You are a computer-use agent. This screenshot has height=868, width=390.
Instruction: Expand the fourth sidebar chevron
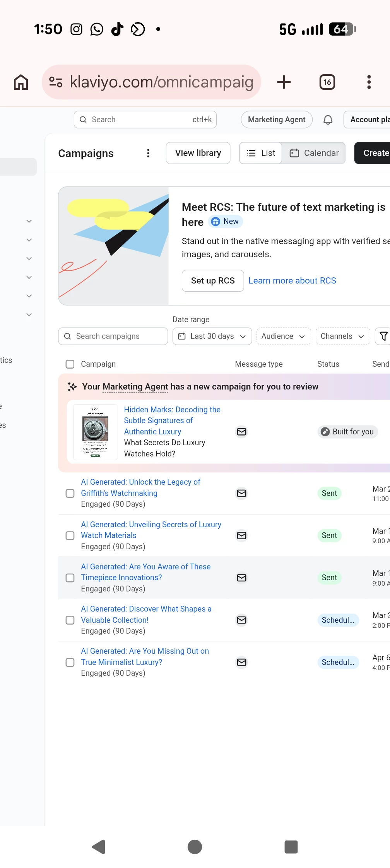click(29, 277)
